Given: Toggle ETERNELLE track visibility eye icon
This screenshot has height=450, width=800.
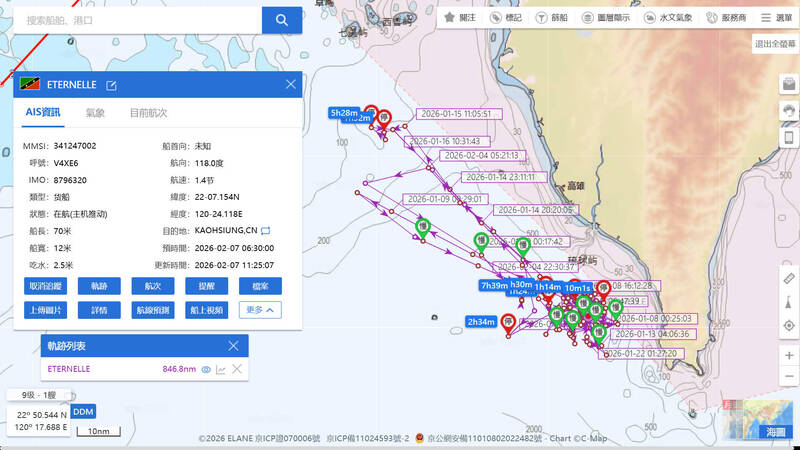Looking at the screenshot, I should [x=205, y=369].
